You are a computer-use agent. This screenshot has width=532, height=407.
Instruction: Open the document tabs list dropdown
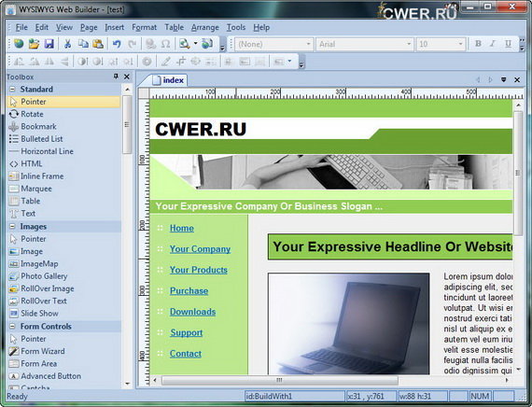click(503, 79)
